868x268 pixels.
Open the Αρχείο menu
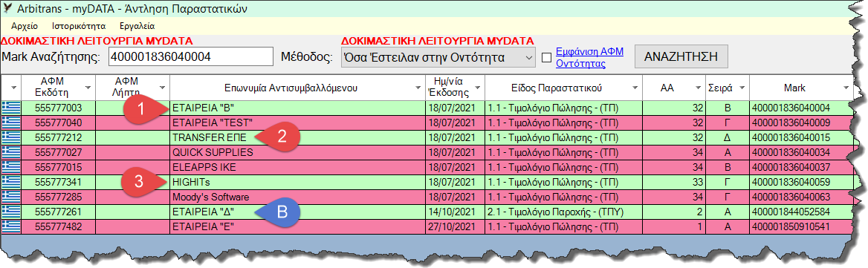(x=25, y=26)
